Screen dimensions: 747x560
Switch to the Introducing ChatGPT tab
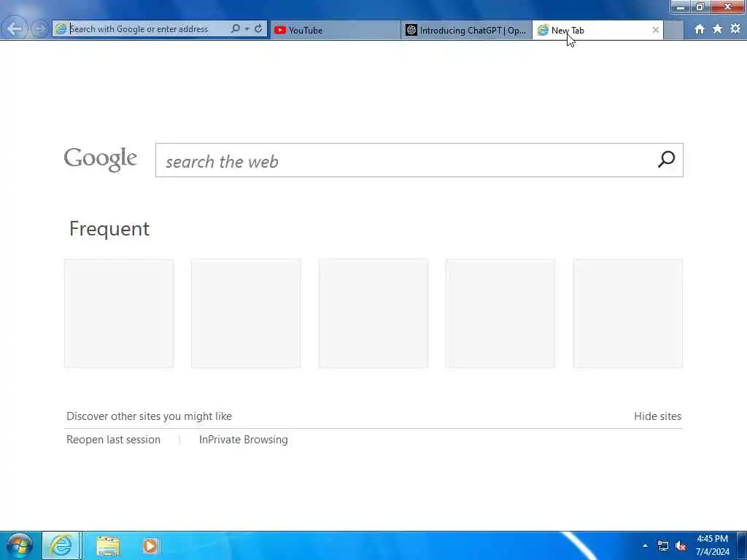pyautogui.click(x=466, y=30)
